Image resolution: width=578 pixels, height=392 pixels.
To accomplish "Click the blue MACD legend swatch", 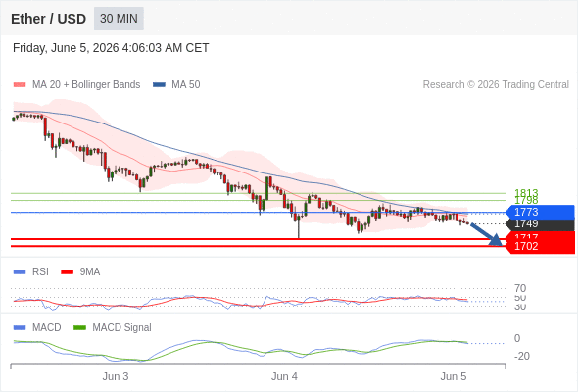I will (20, 328).
